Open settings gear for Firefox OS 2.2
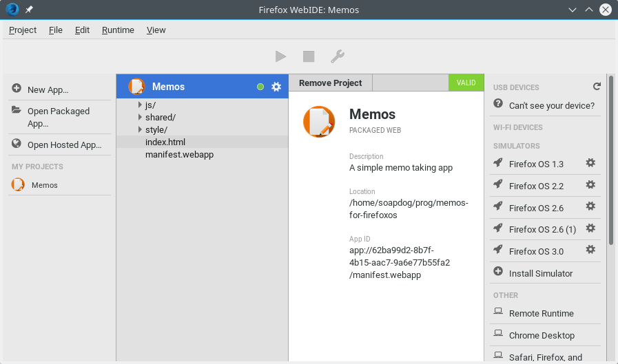The height and width of the screenshot is (364, 618). pos(590,184)
